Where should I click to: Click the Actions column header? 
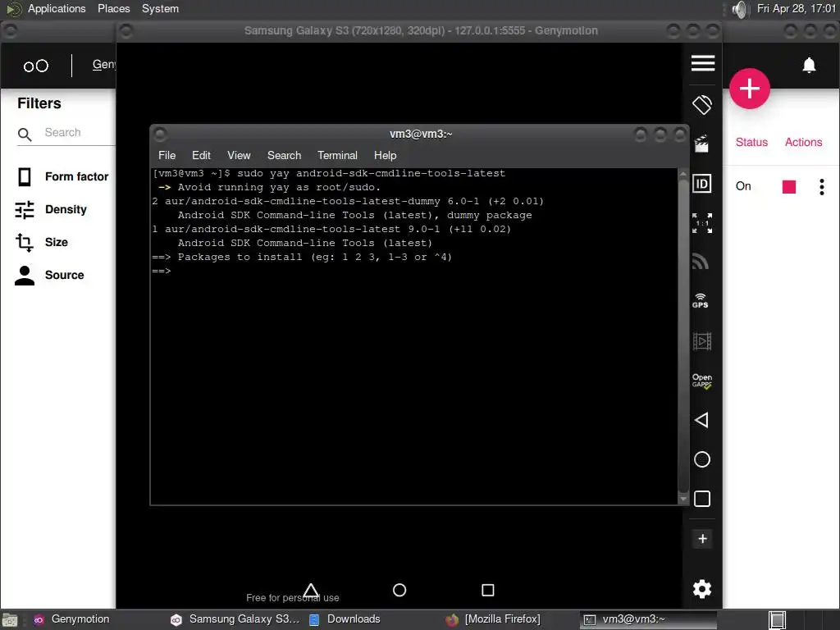803,142
